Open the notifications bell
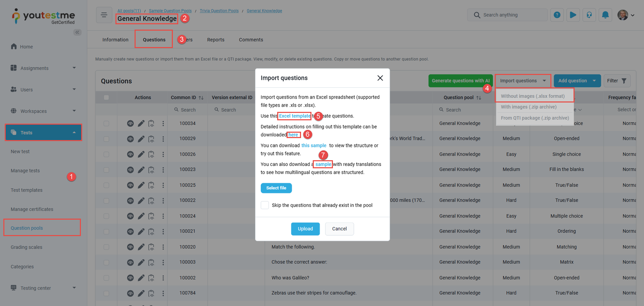 pyautogui.click(x=605, y=15)
